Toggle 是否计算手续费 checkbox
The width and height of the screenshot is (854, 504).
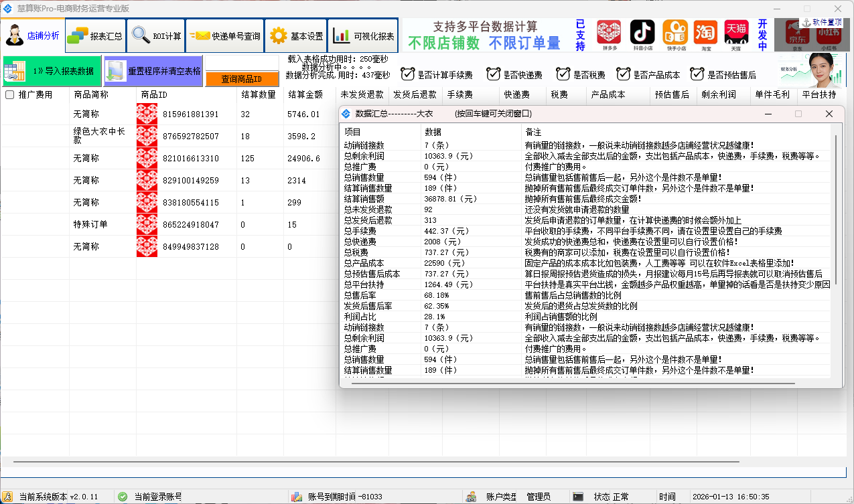pyautogui.click(x=407, y=74)
